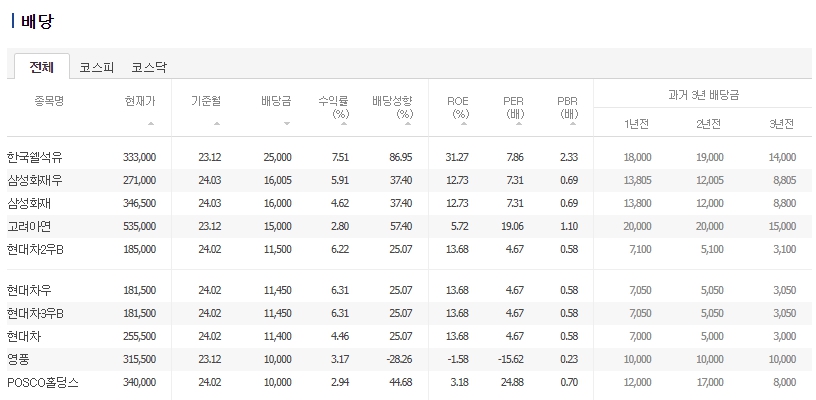Image resolution: width=816 pixels, height=400 pixels.
Task: Select 고려아연 PER value 19.06
Action: (x=513, y=226)
